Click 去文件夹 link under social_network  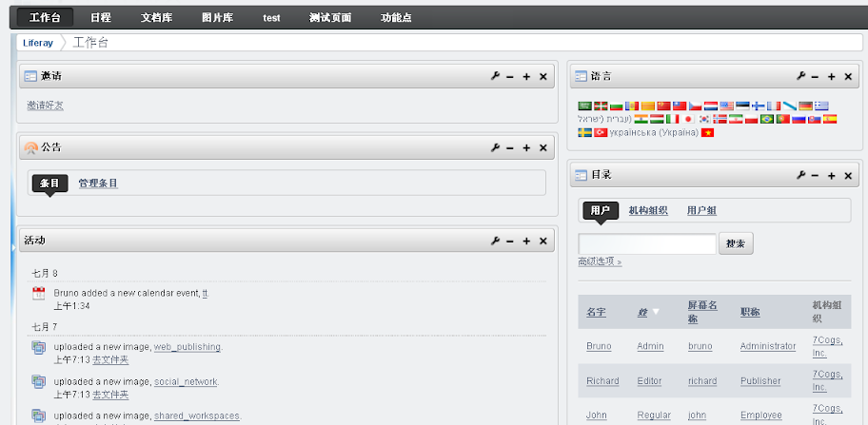[x=110, y=395]
